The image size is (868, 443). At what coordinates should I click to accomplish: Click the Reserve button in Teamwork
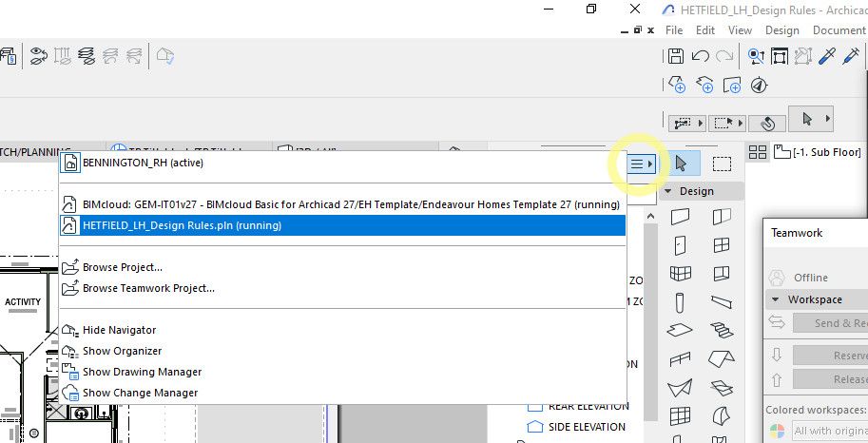point(830,356)
